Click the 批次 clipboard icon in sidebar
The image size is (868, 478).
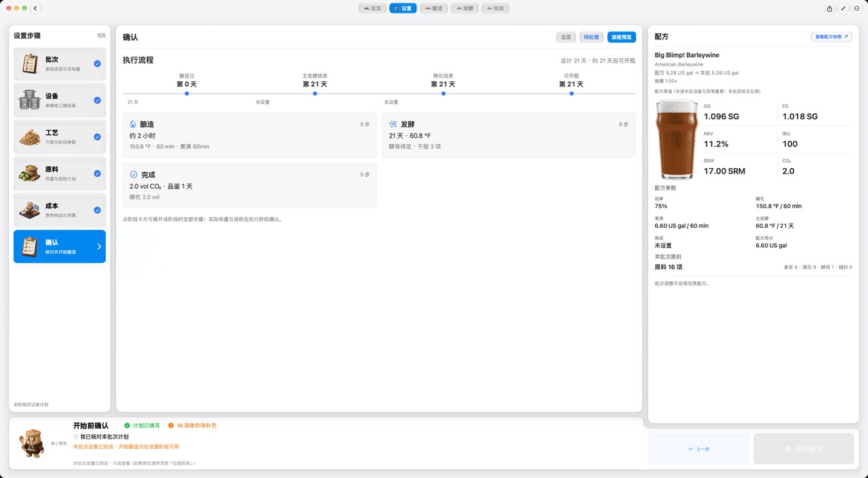click(30, 64)
